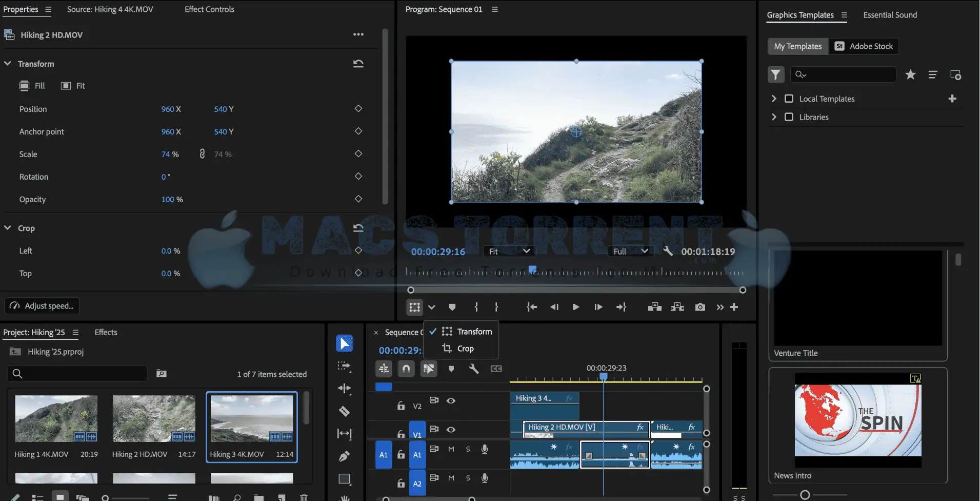Activate the Pen tool
980x501 pixels.
pos(344,456)
